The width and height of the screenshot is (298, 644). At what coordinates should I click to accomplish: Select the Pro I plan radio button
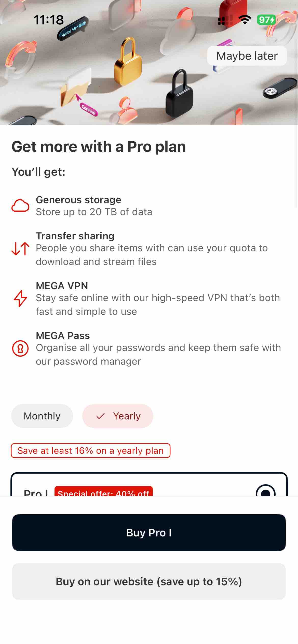click(265, 492)
